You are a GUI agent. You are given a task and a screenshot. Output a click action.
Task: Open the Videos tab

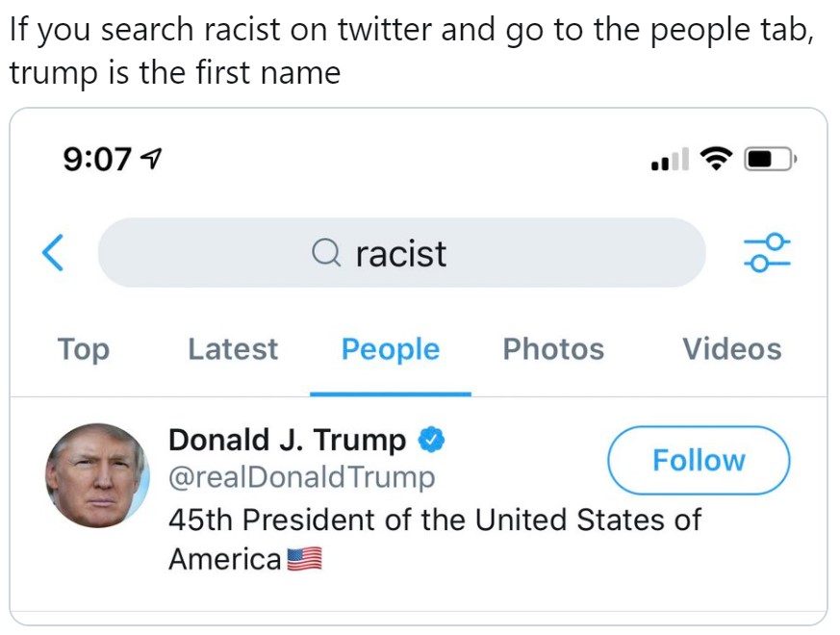point(732,349)
